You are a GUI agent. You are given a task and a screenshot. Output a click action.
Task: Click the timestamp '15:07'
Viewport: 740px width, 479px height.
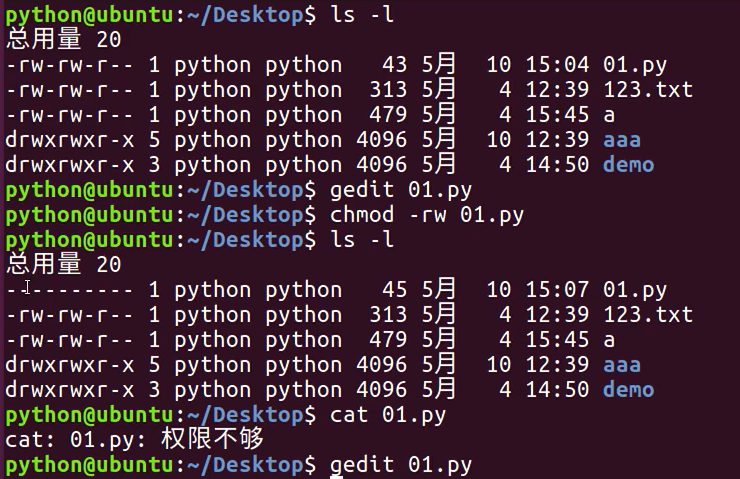click(x=557, y=290)
